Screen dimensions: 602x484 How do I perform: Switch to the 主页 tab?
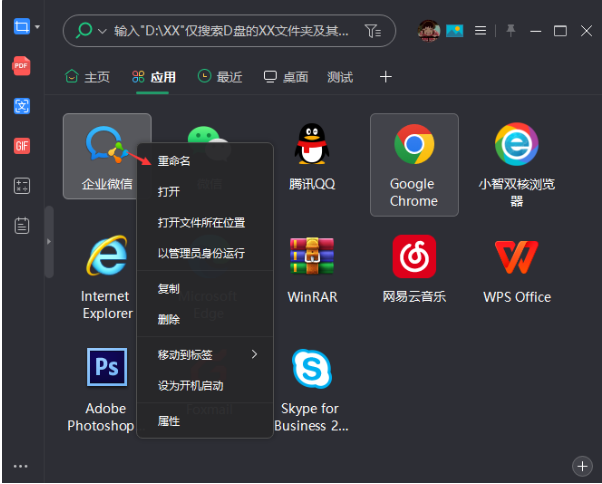88,77
